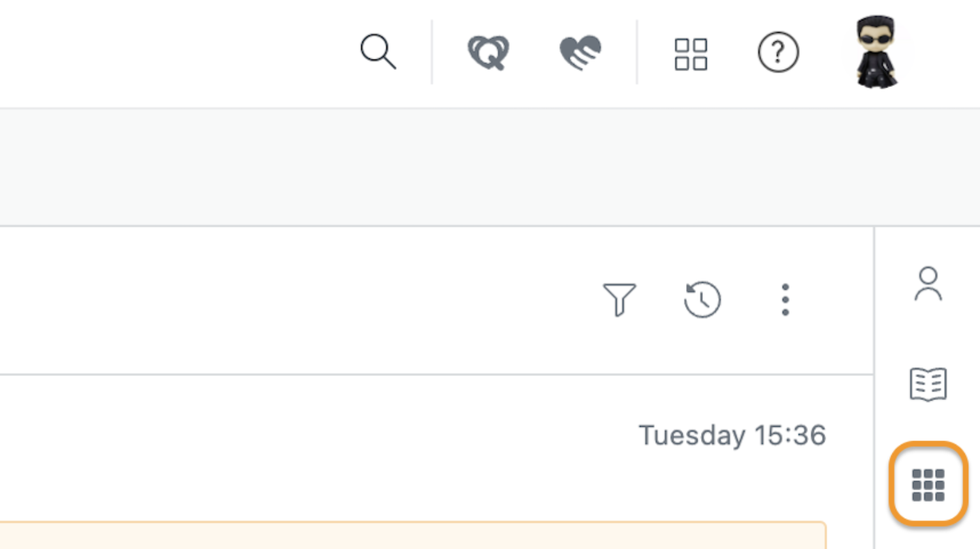Image resolution: width=980 pixels, height=549 pixels.
Task: Click the orange-bordered message box at bottom
Action: [413, 535]
